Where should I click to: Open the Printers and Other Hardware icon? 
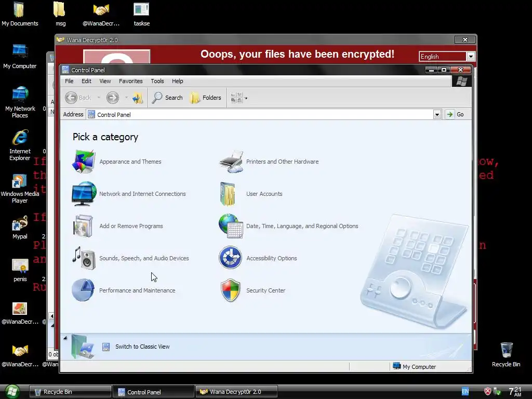[x=231, y=162]
